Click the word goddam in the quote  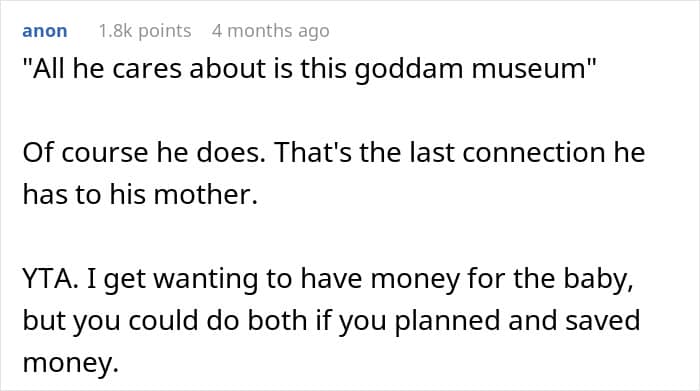point(408,71)
